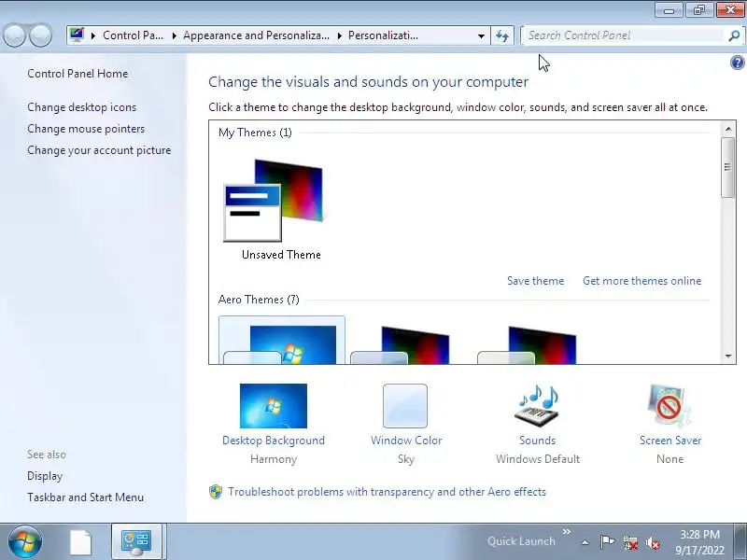Click the search magnifier icon
This screenshot has height=560, width=747.
734,35
